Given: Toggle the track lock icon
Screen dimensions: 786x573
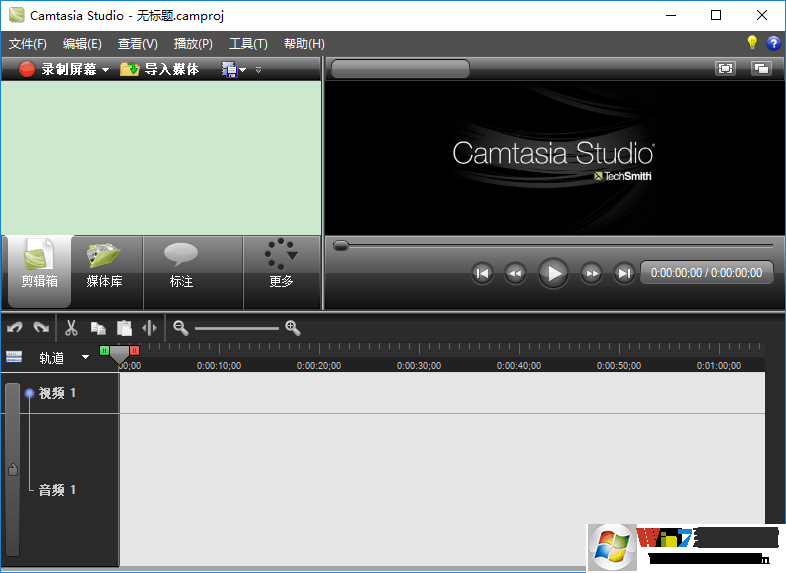Looking at the screenshot, I should coord(12,469).
